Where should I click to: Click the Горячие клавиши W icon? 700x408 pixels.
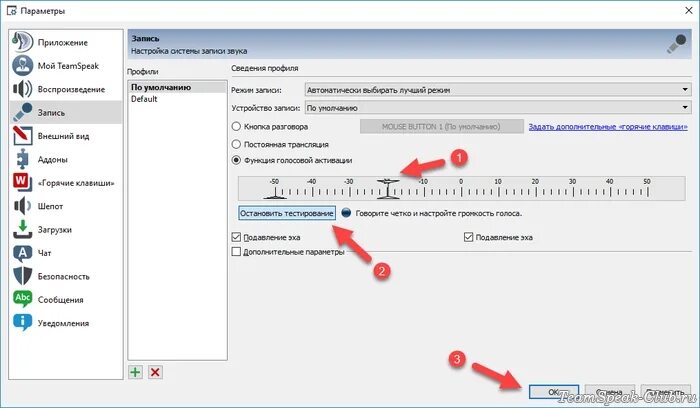point(22,183)
